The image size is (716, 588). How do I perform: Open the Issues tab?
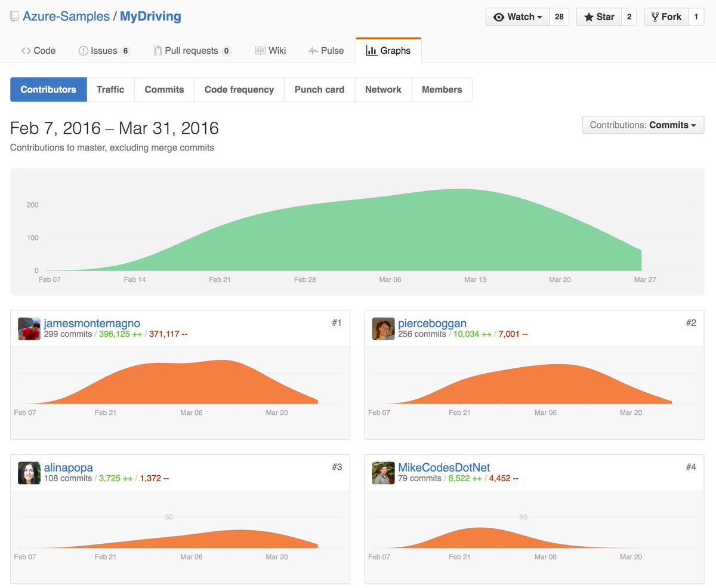coord(104,51)
